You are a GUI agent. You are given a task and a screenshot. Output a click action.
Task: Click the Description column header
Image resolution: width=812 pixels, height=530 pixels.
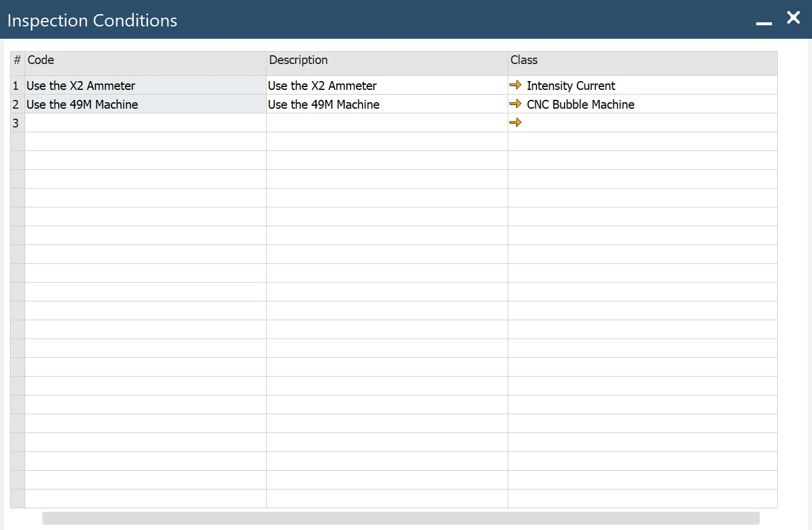(387, 61)
